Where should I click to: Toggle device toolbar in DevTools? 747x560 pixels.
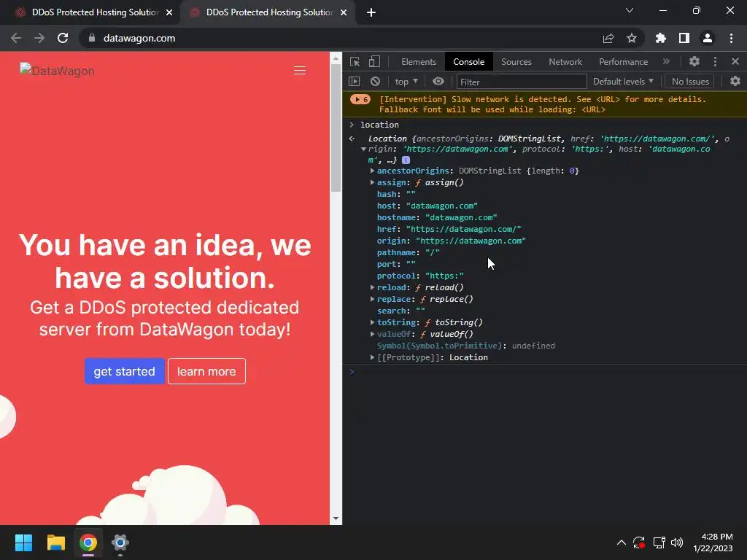[374, 61]
